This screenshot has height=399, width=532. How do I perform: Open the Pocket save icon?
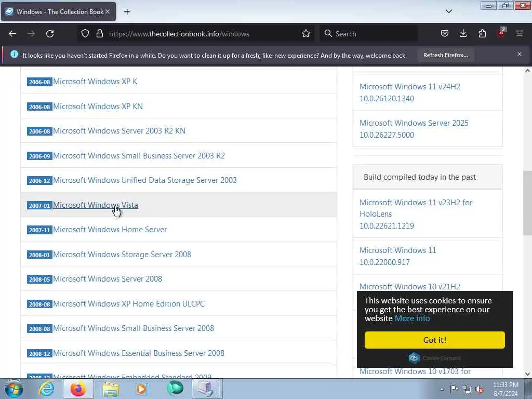pyautogui.click(x=445, y=34)
